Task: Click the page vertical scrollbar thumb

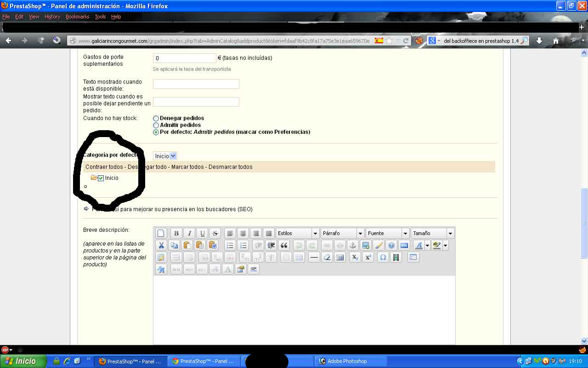Action: 584,223
